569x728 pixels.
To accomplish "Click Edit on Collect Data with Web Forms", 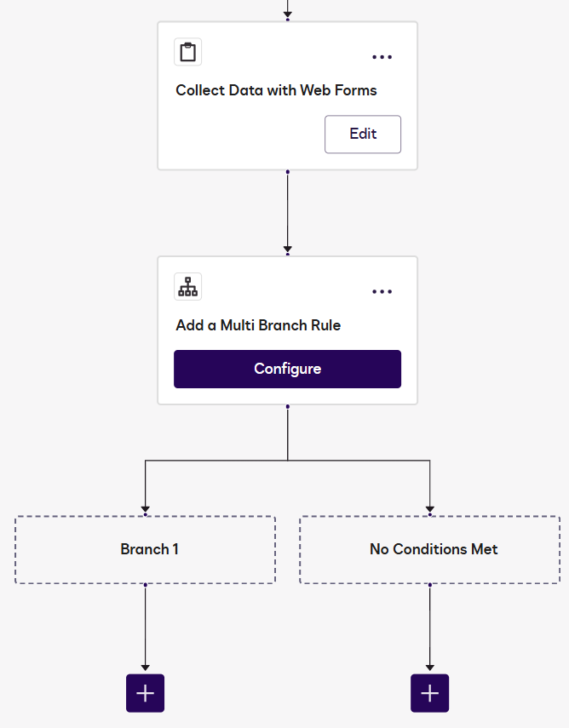I will pos(363,134).
